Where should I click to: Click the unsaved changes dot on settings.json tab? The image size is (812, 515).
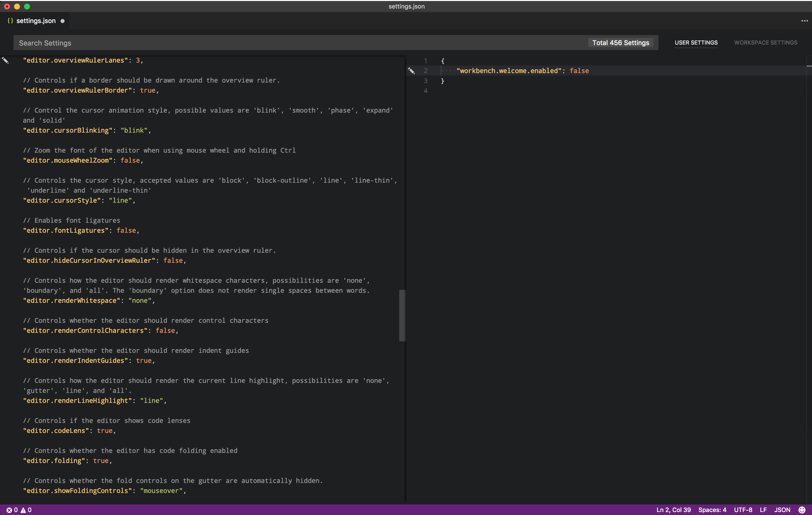[62, 21]
